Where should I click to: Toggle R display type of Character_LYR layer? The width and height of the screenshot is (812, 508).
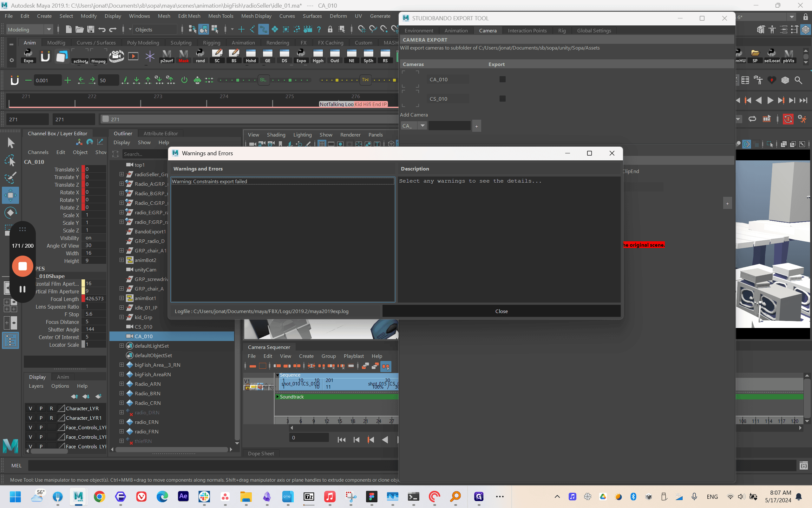tap(51, 408)
